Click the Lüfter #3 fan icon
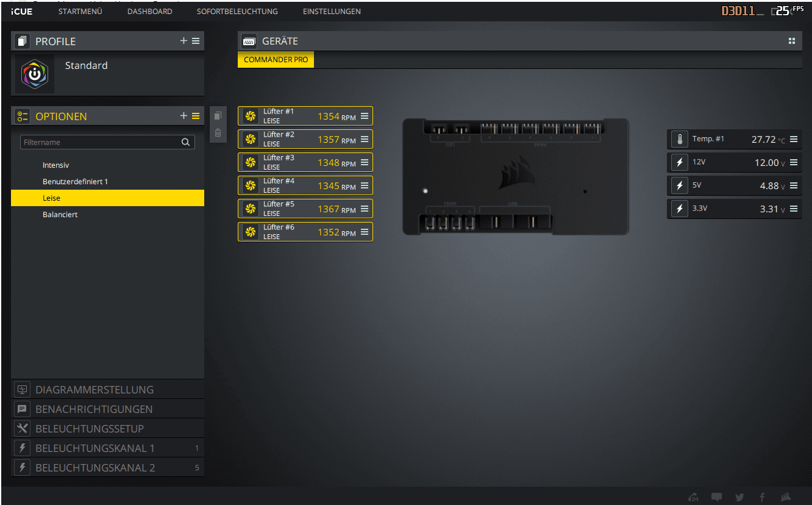The image size is (812, 505). pyautogui.click(x=250, y=162)
